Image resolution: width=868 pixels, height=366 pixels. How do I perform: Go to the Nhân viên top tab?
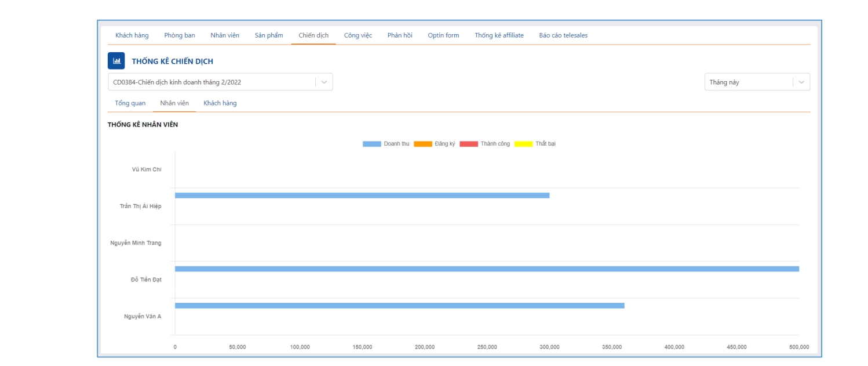225,35
